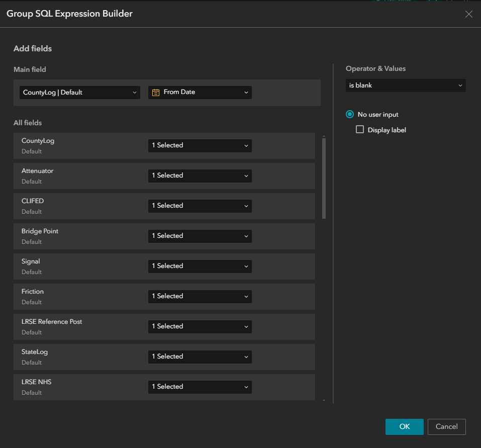Close the Group SQL Expression Builder
This screenshot has width=481, height=448.
pyautogui.click(x=468, y=14)
